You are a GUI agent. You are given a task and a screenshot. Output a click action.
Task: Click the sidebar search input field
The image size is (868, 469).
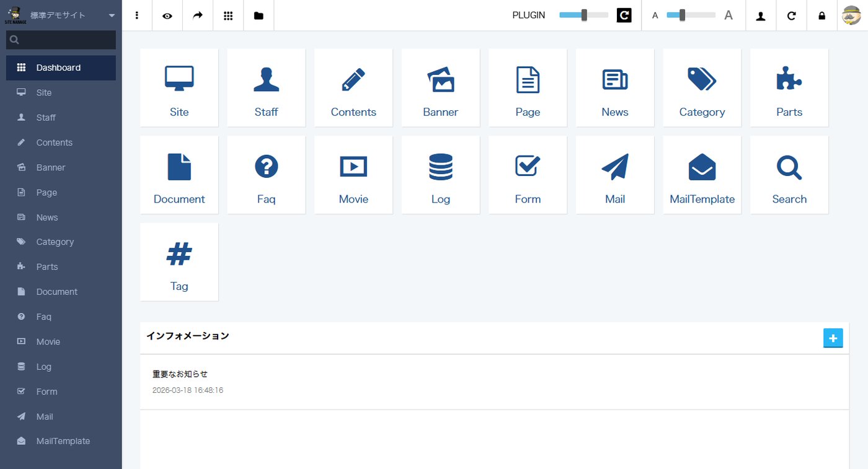pos(61,40)
